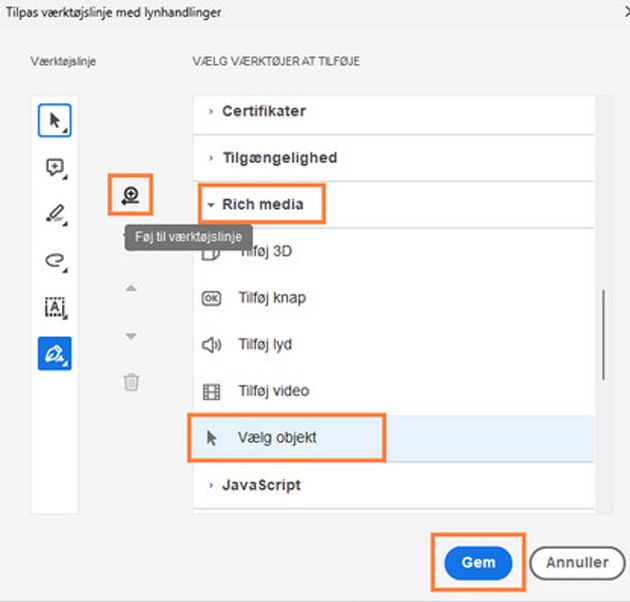Select the blue signature fill tool icon
The height and width of the screenshot is (602, 630).
pyautogui.click(x=54, y=353)
